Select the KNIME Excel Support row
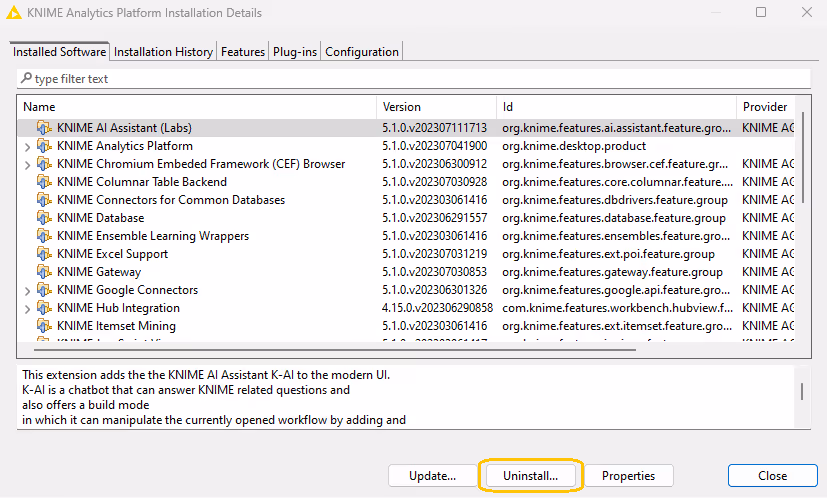 pyautogui.click(x=406, y=253)
